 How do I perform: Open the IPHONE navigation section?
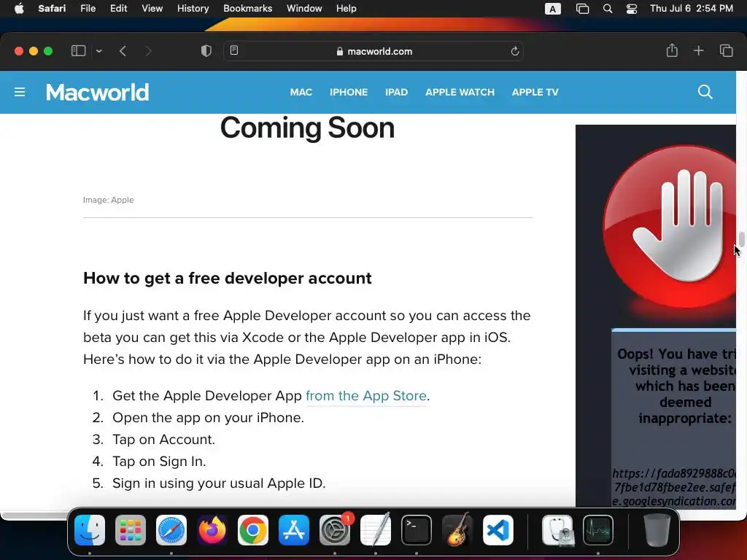349,92
